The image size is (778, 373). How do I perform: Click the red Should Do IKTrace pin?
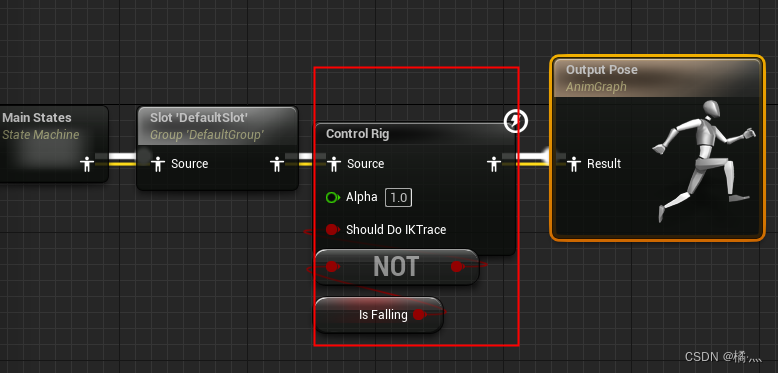tap(332, 230)
